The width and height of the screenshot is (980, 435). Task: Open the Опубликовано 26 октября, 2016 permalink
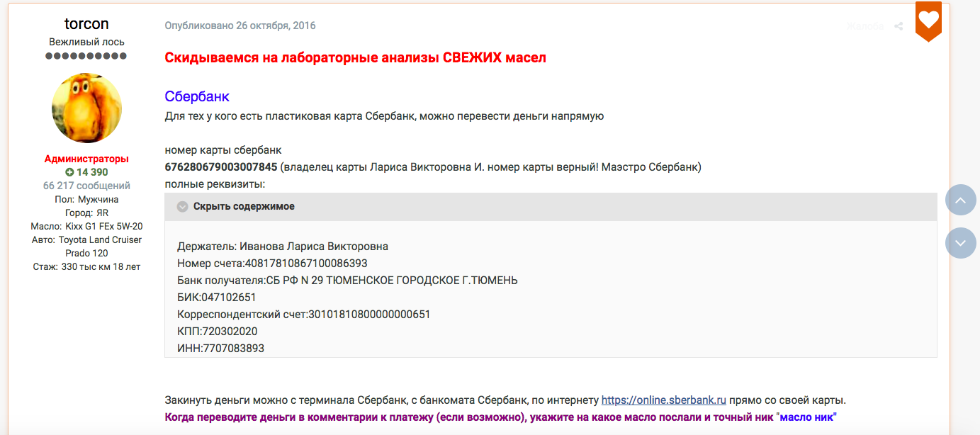[x=240, y=26]
